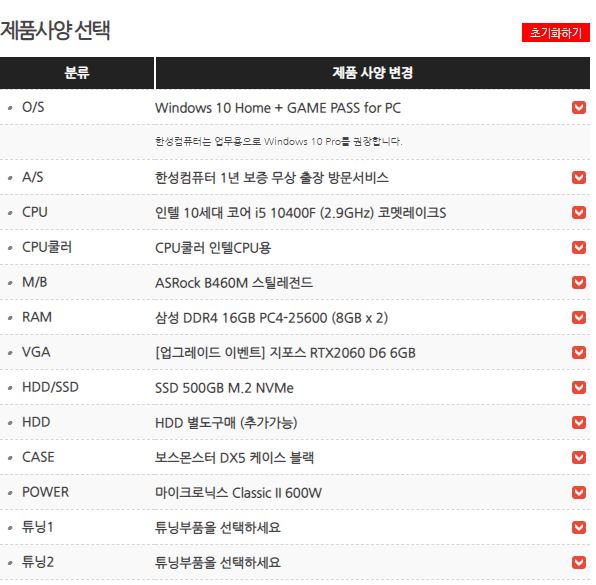Open the O/S row dropdown arrow

(579, 108)
